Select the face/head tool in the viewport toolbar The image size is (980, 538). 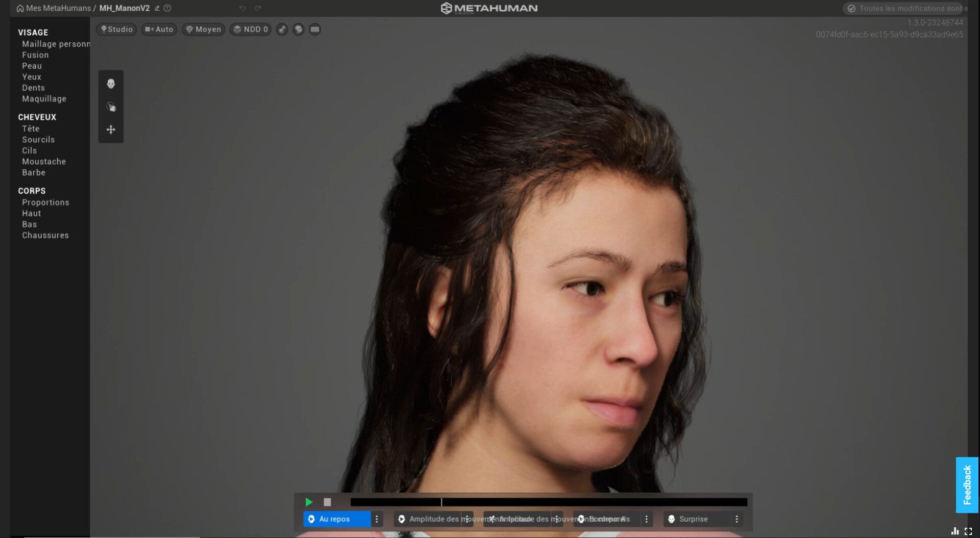click(x=111, y=84)
